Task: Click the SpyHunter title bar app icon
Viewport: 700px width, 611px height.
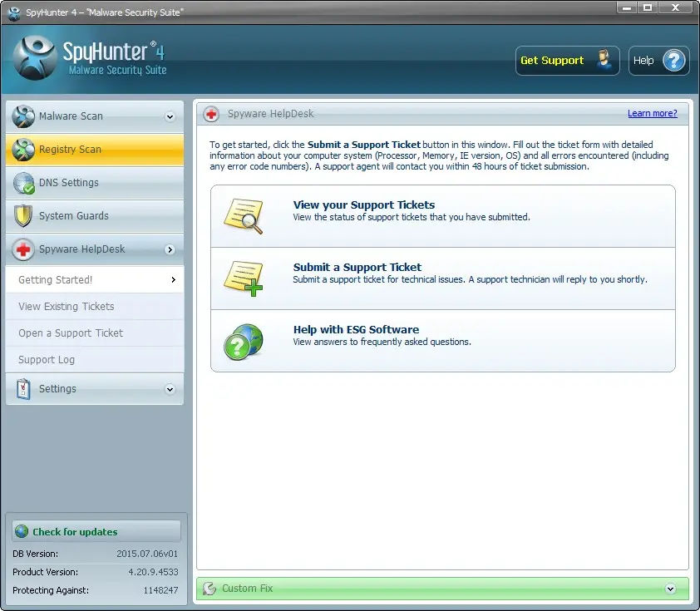Action: pos(14,13)
